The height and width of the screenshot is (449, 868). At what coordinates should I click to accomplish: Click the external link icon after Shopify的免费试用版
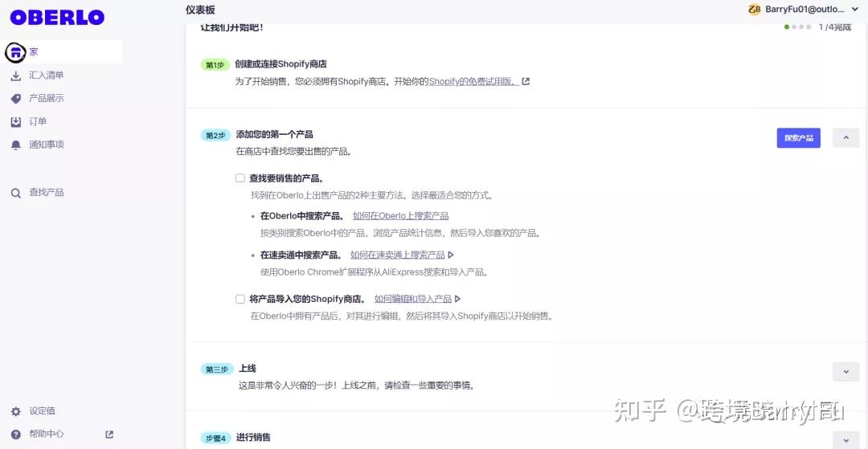[526, 81]
